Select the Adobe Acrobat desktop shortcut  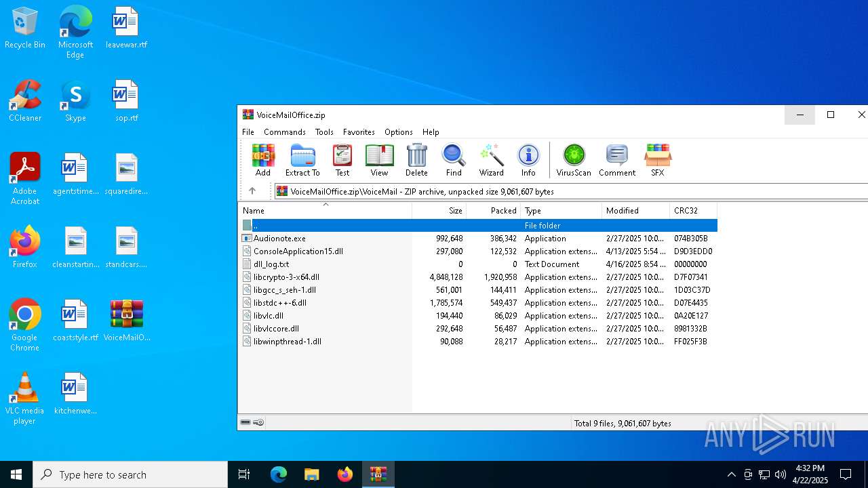[x=25, y=179]
